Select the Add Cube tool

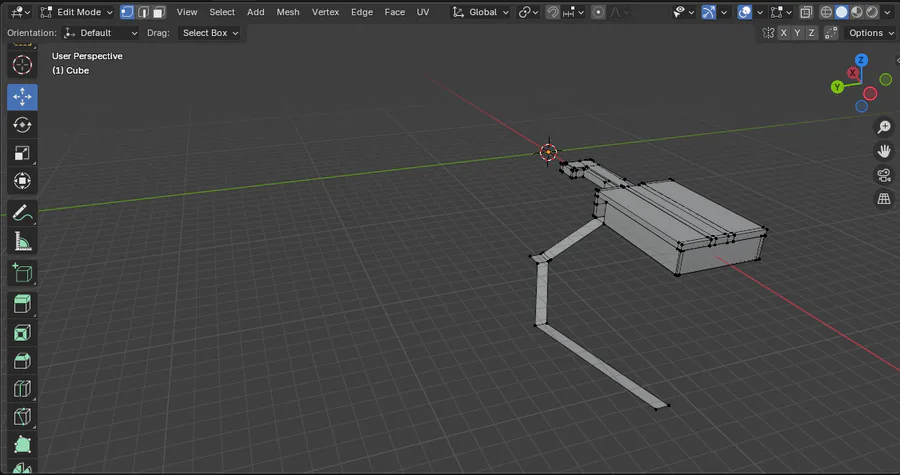pos(22,273)
